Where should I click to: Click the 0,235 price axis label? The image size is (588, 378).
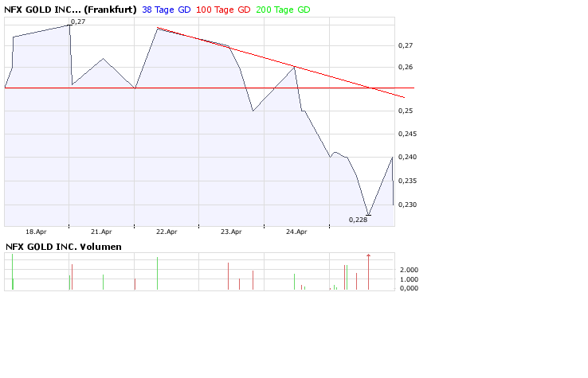pos(407,181)
